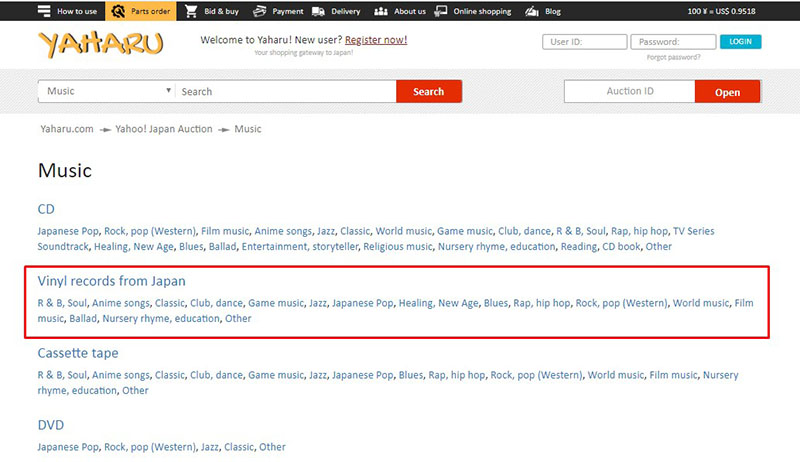Click Other under Vinyl records
Image resolution: width=800 pixels, height=462 pixels.
(238, 318)
